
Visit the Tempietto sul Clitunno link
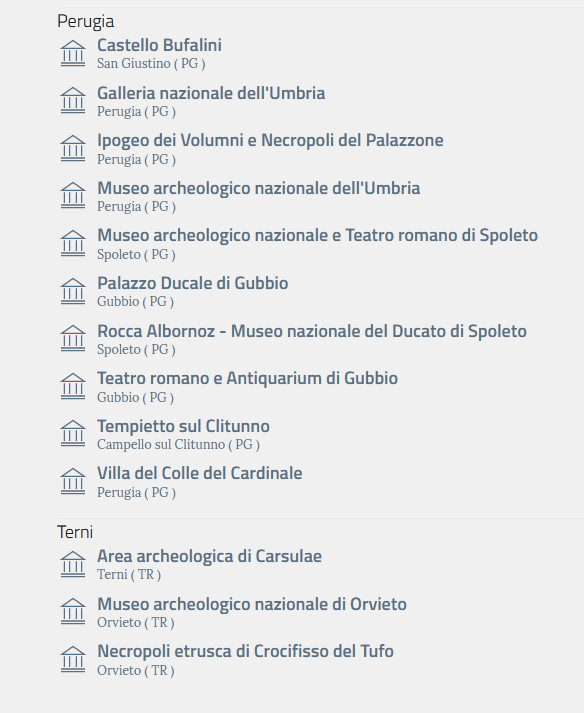click(x=183, y=427)
